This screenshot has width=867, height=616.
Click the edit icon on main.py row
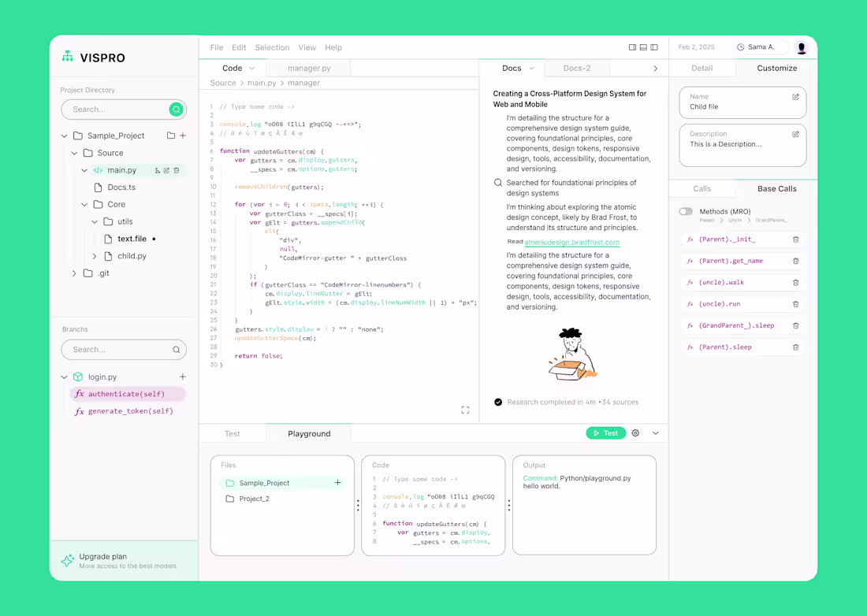point(166,171)
